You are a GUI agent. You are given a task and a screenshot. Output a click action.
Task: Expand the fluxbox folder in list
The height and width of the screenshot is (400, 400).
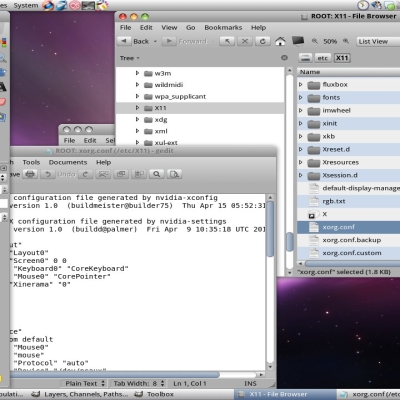pos(301,85)
